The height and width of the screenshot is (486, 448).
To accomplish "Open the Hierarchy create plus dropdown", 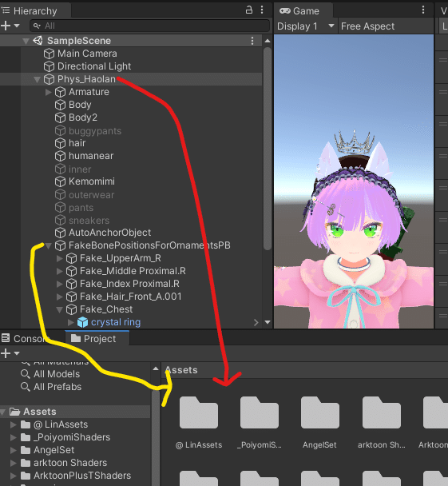I will tap(10, 26).
